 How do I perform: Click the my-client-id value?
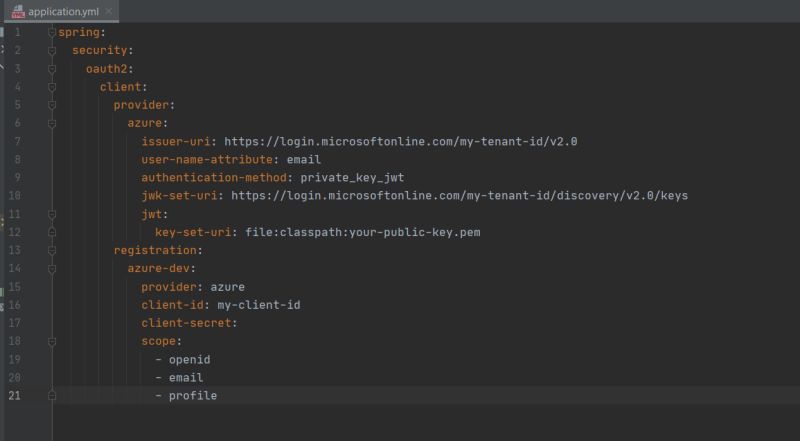(x=259, y=305)
